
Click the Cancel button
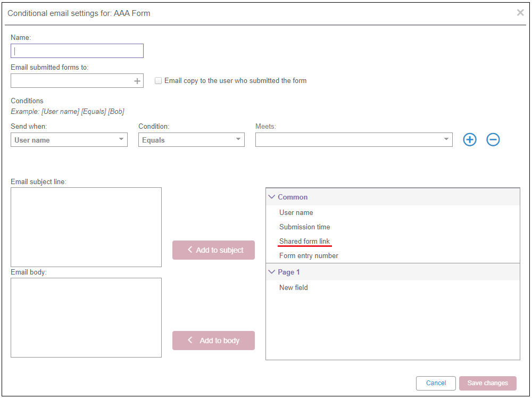pyautogui.click(x=436, y=383)
